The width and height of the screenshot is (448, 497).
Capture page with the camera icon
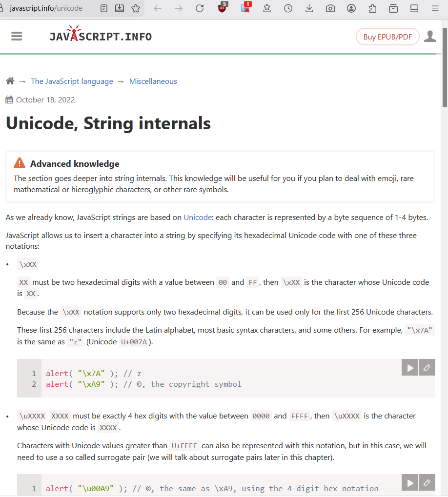[330, 8]
